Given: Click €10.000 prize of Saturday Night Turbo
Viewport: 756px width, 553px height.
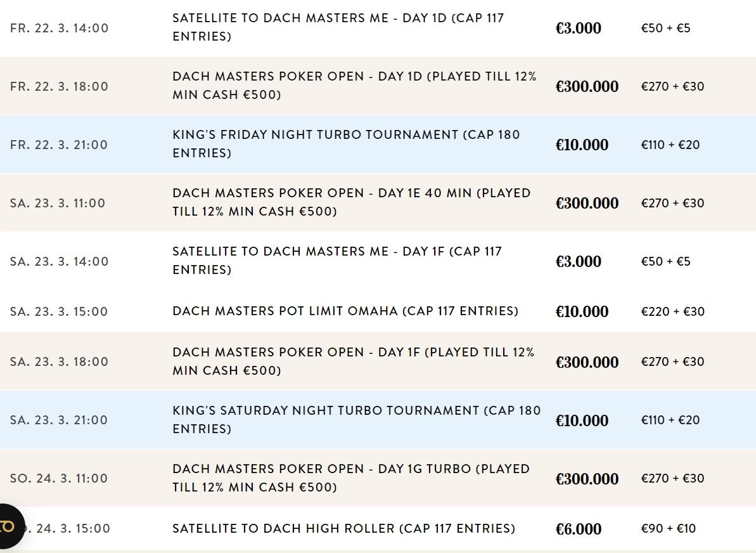Looking at the screenshot, I should 582,421.
